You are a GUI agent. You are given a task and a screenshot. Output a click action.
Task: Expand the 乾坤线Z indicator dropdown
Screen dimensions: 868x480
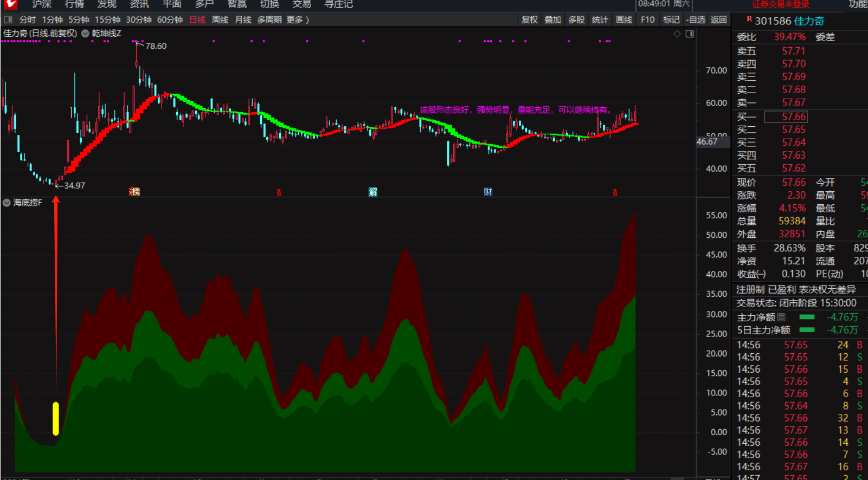85,34
